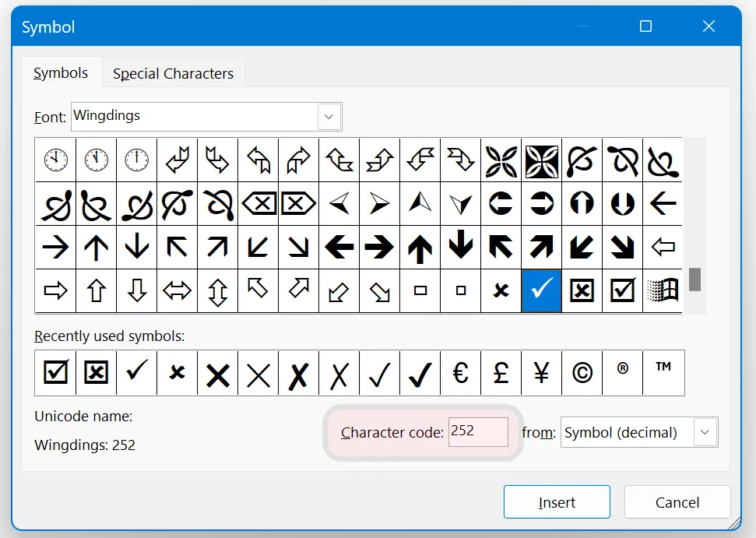Select the hollow left-right double arrow symbol
The height and width of the screenshot is (538, 756).
click(177, 290)
